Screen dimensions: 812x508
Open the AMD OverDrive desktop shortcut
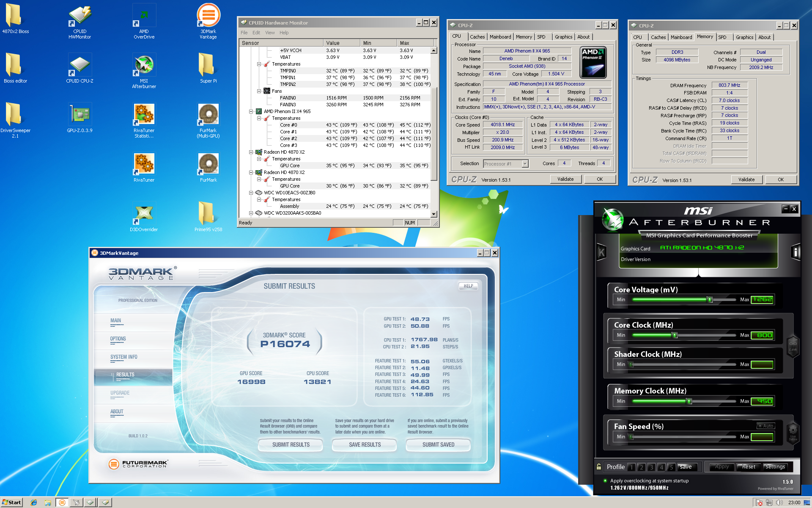(x=144, y=22)
